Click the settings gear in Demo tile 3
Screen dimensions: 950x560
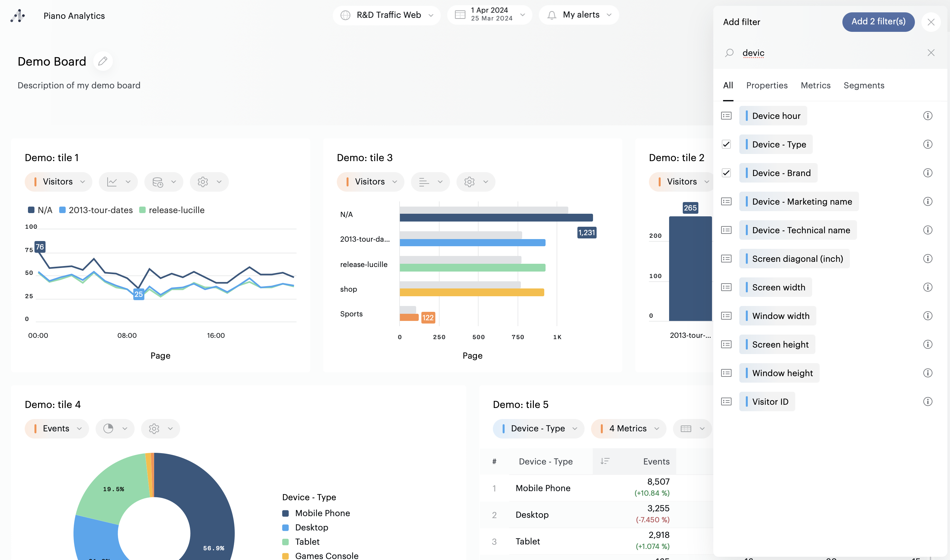point(469,182)
